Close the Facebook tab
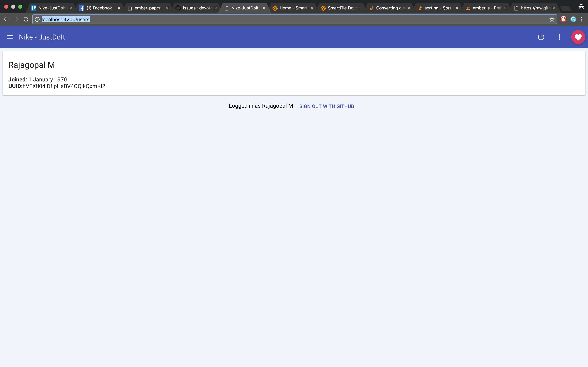Viewport: 588px width, 367px height. pyautogui.click(x=119, y=8)
